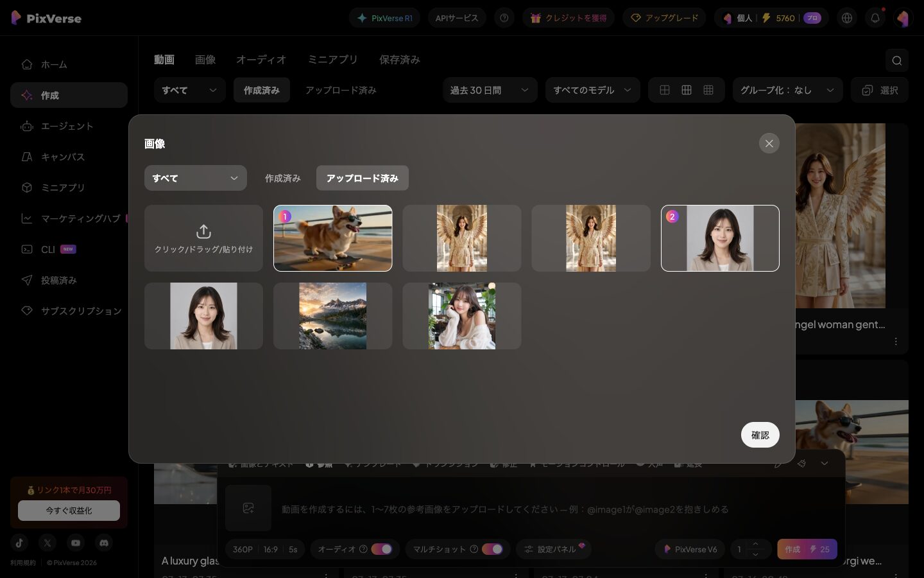Collapse the creation panel chevron
The image size is (924, 578).
tap(825, 463)
